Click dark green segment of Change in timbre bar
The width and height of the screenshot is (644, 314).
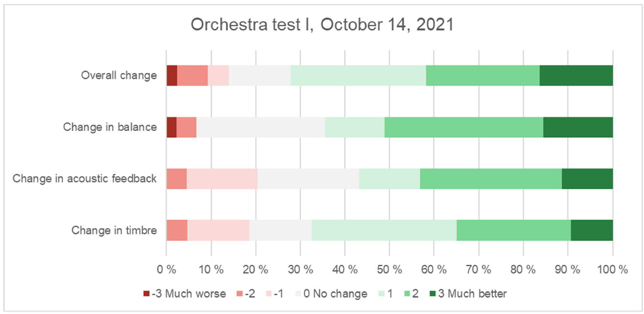591,230
